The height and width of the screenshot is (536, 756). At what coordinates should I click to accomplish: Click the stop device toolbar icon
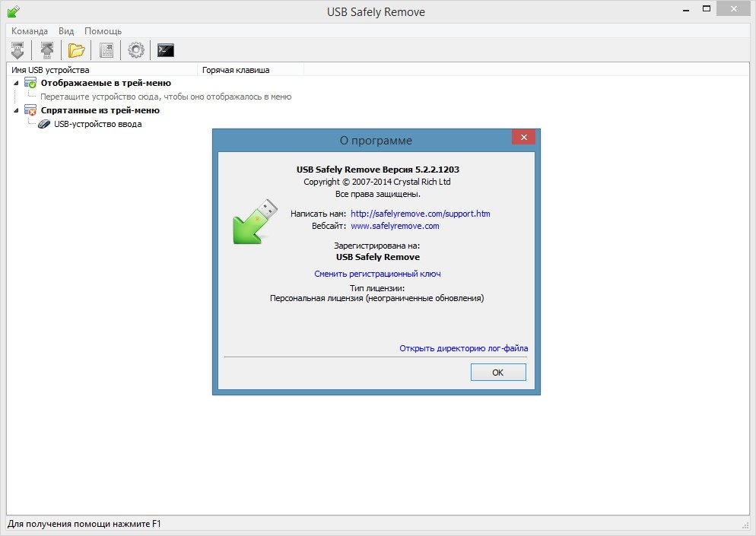17,50
